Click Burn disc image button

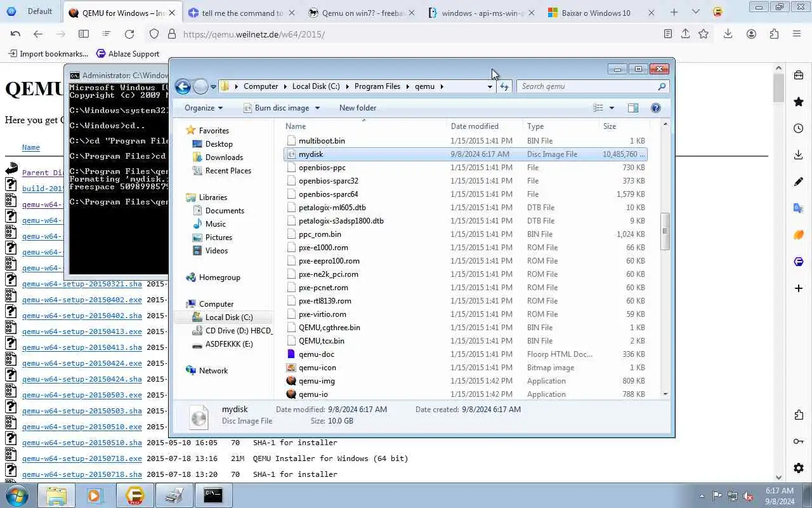point(282,108)
